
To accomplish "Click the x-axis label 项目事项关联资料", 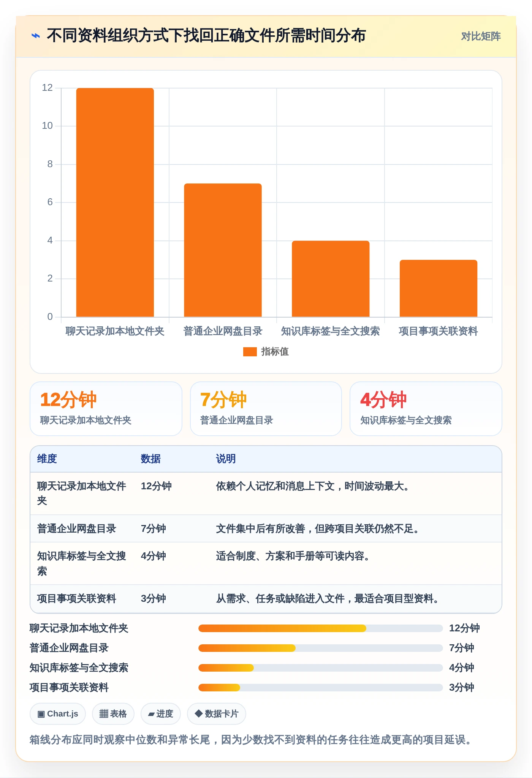I will point(439,331).
